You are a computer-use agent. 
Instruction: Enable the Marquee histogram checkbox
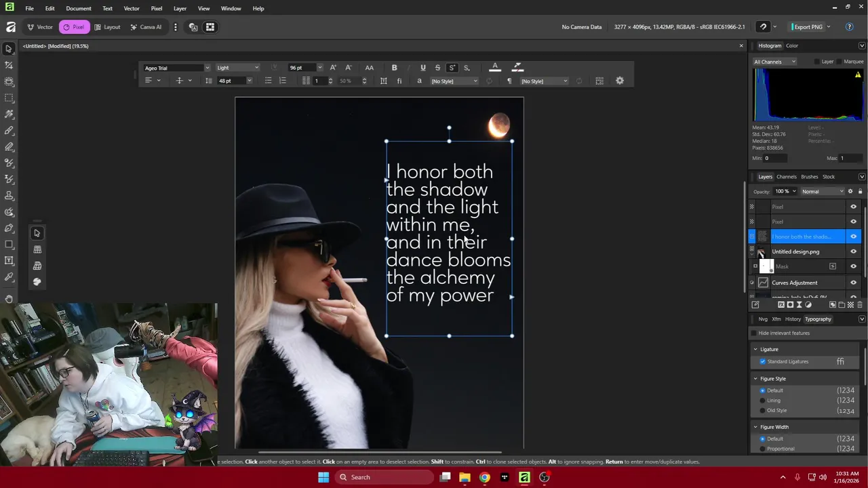click(839, 62)
